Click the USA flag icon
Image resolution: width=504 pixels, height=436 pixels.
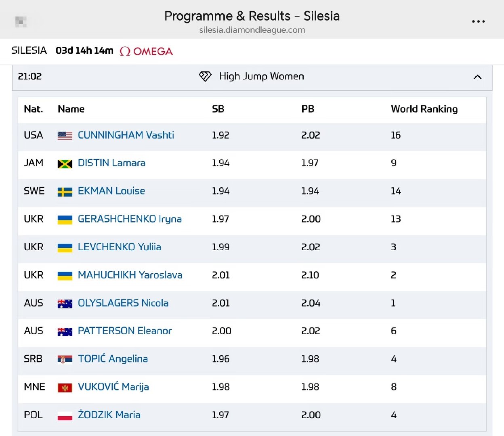point(65,136)
